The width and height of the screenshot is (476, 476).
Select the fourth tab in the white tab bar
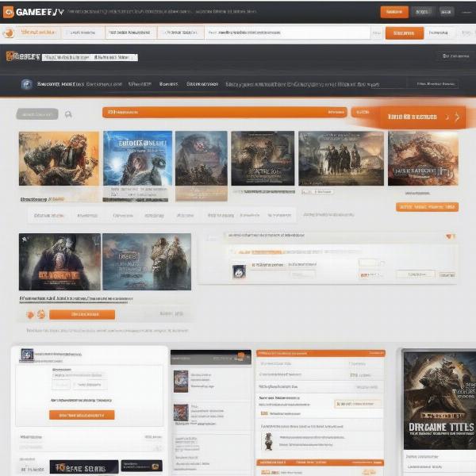pyautogui.click(x=181, y=33)
